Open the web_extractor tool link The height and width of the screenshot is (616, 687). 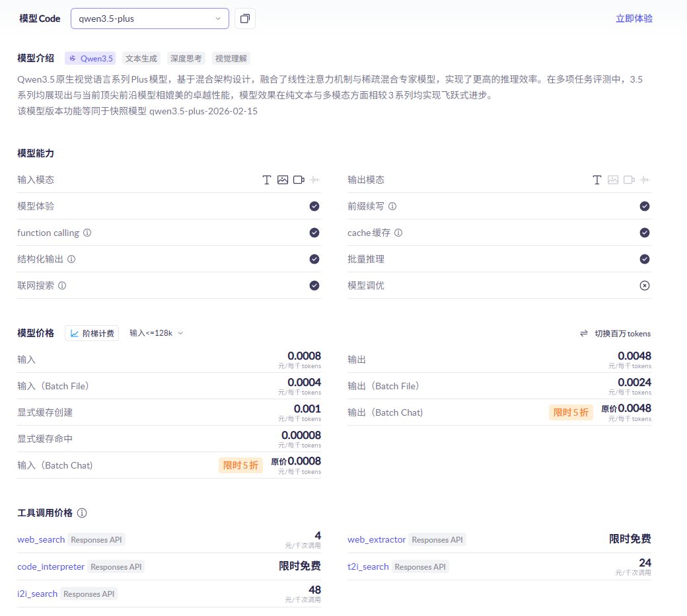377,540
